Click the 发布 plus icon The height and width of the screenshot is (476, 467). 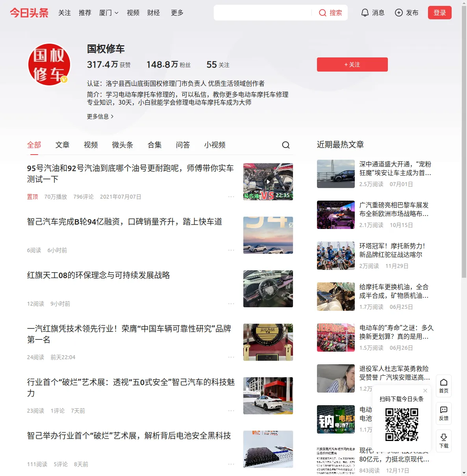coord(399,13)
